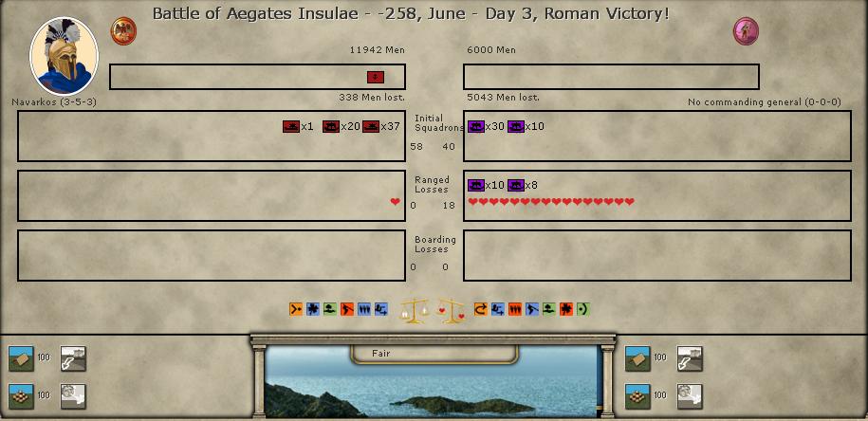
Task: Click the purple ship squadron icon labeled x30
Action: [476, 127]
